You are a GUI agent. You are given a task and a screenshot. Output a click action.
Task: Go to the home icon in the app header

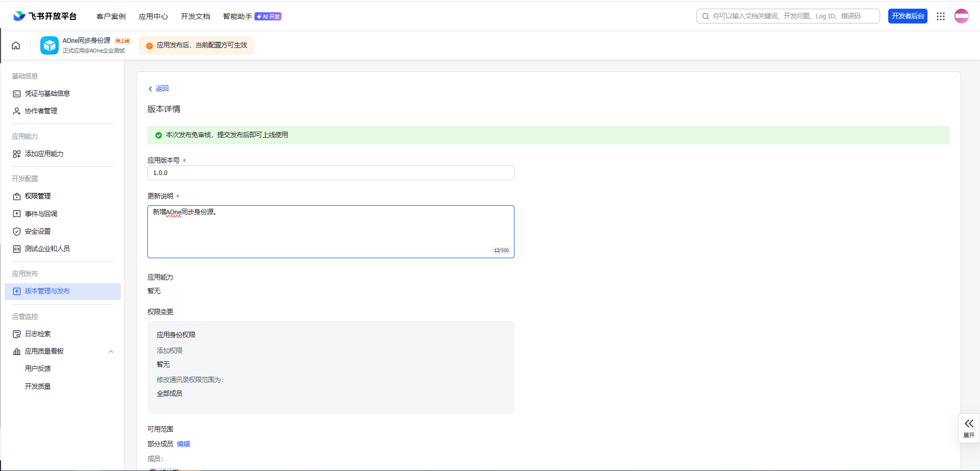tap(16, 45)
